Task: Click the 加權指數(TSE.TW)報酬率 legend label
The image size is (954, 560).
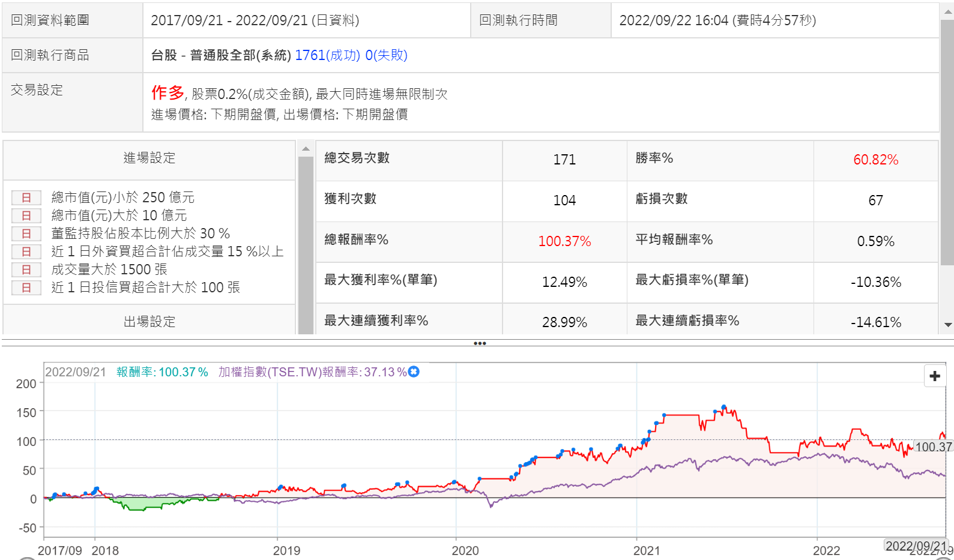Action: 312,372
